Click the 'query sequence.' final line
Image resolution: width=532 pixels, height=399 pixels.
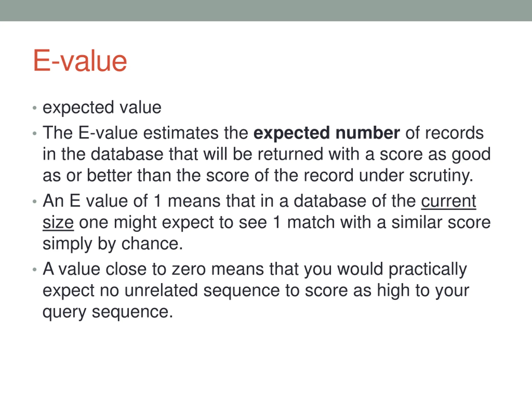(x=108, y=312)
